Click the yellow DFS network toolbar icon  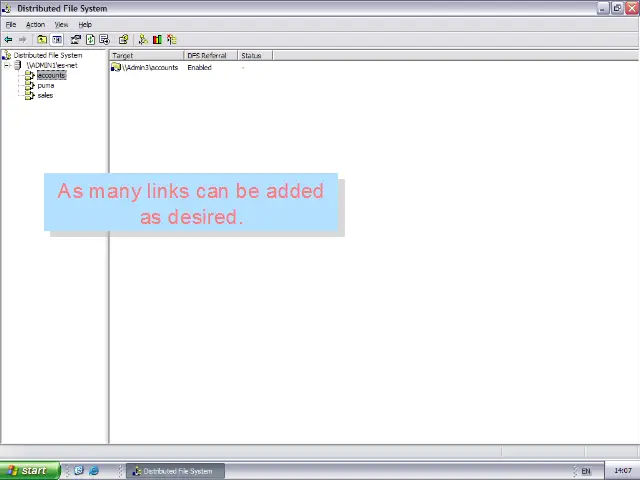pyautogui.click(x=142, y=40)
